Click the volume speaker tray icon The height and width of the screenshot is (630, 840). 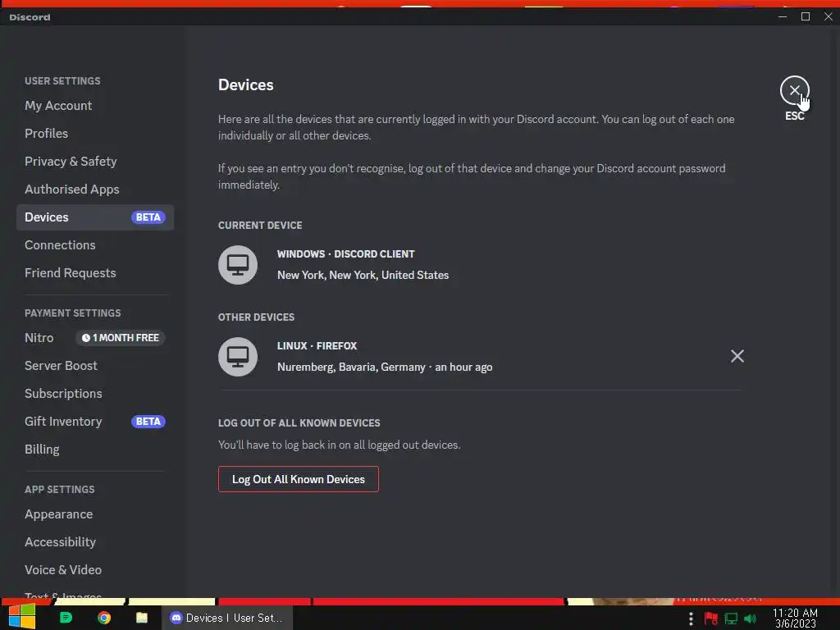(750, 619)
